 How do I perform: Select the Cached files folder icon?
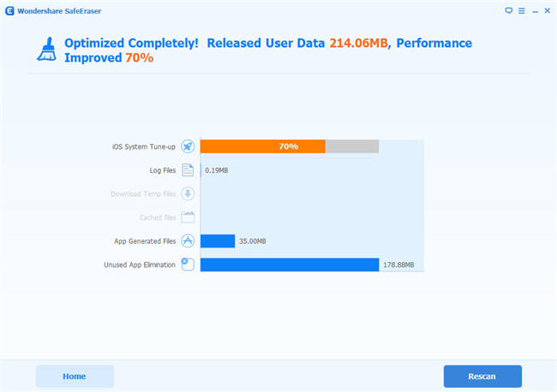188,217
